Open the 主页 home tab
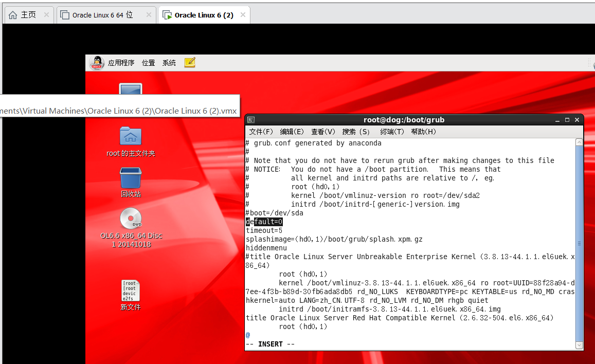595x364 pixels. (x=28, y=15)
